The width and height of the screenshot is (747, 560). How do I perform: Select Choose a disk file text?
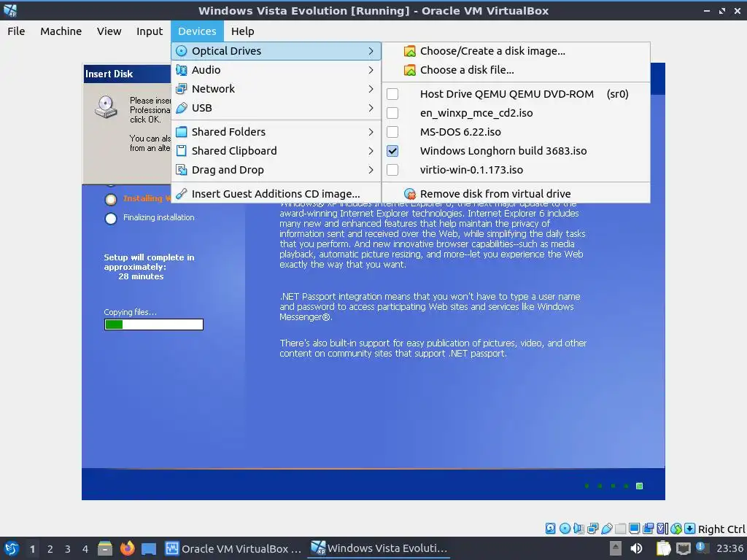pos(467,70)
